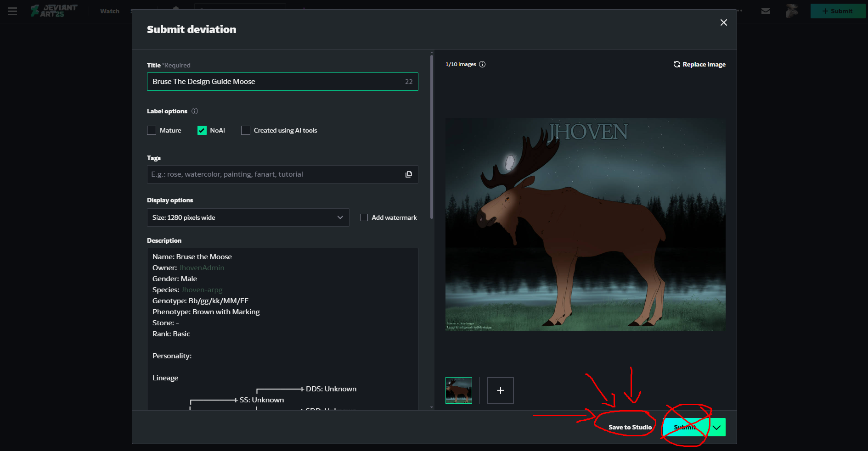The height and width of the screenshot is (451, 868).
Task: Click the images count info icon
Action: (x=482, y=64)
